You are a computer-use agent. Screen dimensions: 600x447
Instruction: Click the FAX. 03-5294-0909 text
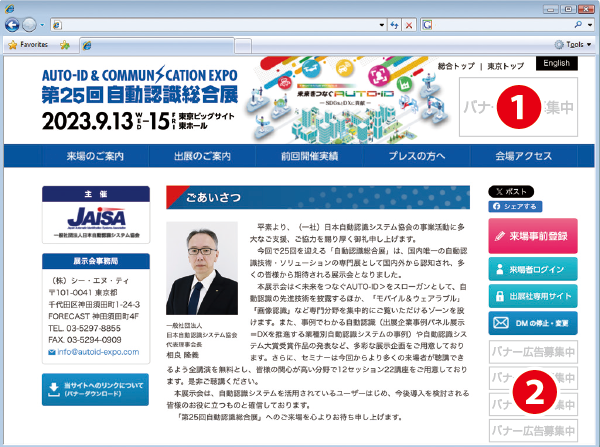pyautogui.click(x=85, y=340)
